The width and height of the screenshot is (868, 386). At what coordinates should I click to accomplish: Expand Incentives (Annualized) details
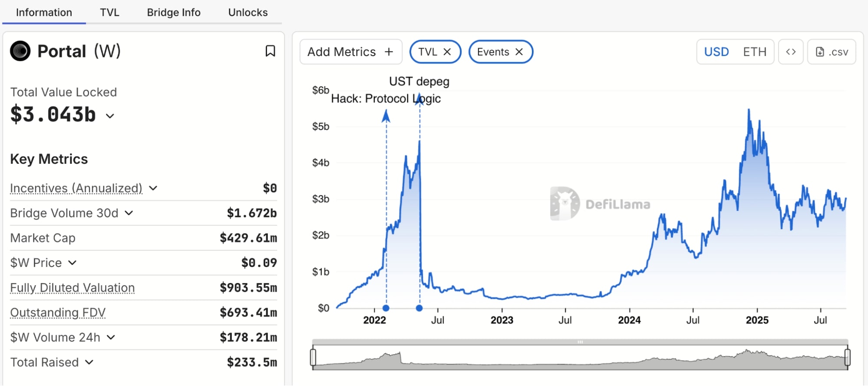click(153, 188)
